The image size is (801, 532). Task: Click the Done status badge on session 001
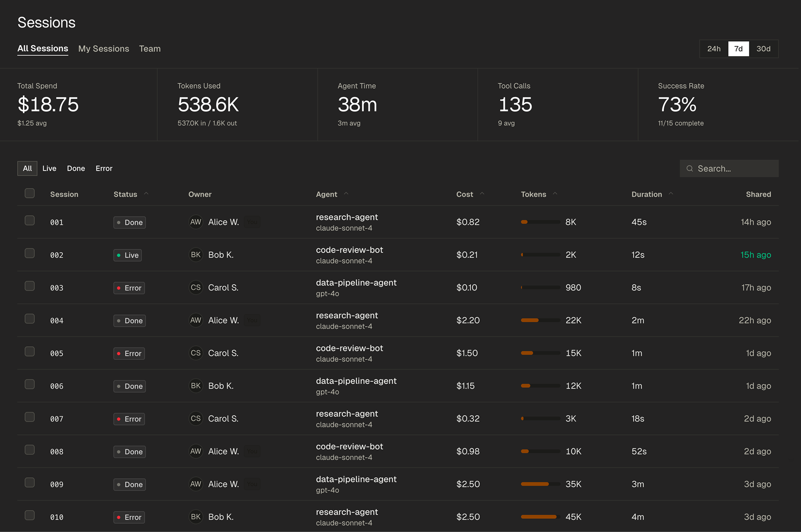click(130, 222)
